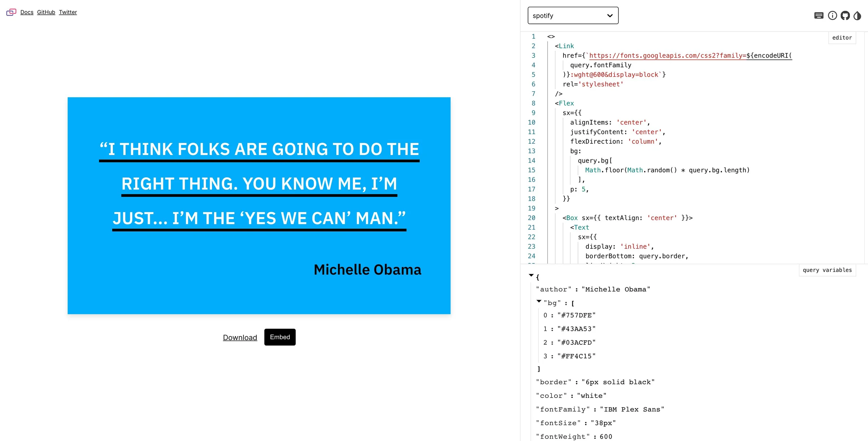Open the Docs link
868x441 pixels.
(27, 12)
